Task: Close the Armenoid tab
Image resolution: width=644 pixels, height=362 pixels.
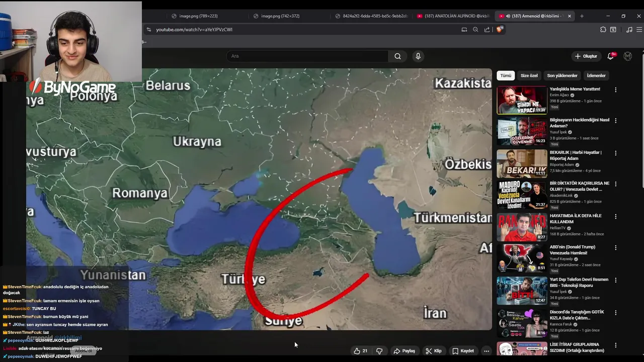Action: [570, 16]
